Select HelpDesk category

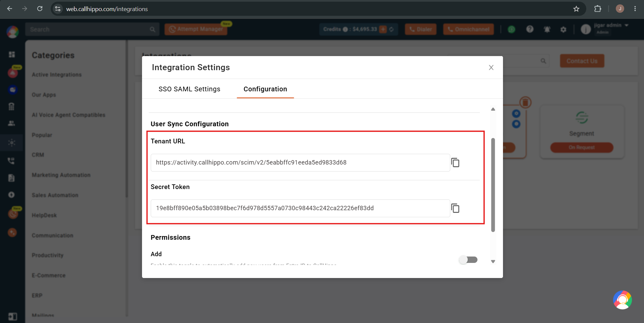click(x=44, y=215)
